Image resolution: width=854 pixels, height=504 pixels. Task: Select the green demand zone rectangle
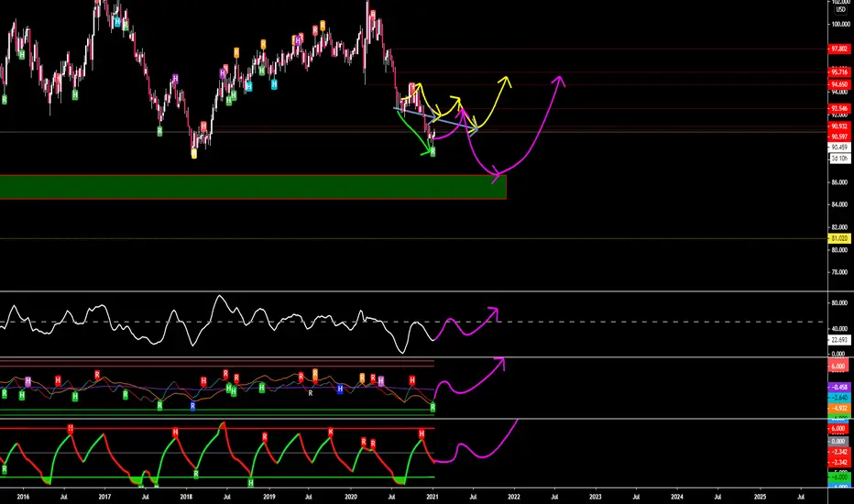pyautogui.click(x=253, y=187)
